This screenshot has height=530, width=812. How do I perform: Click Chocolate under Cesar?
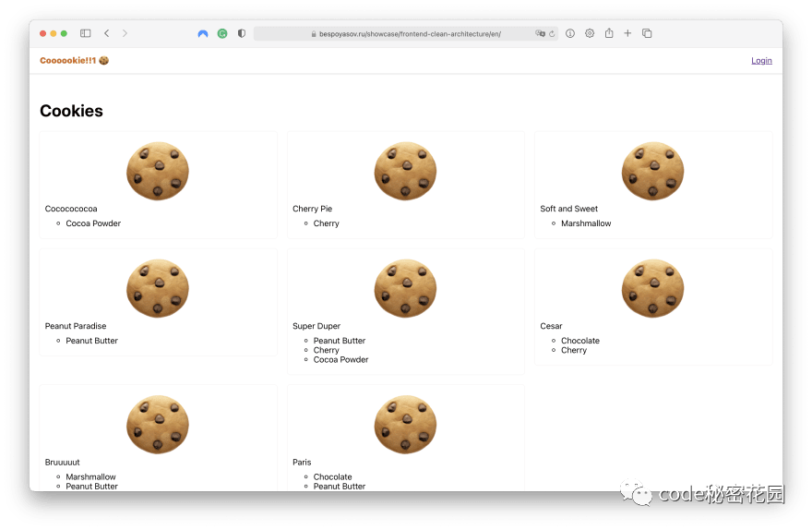580,341
